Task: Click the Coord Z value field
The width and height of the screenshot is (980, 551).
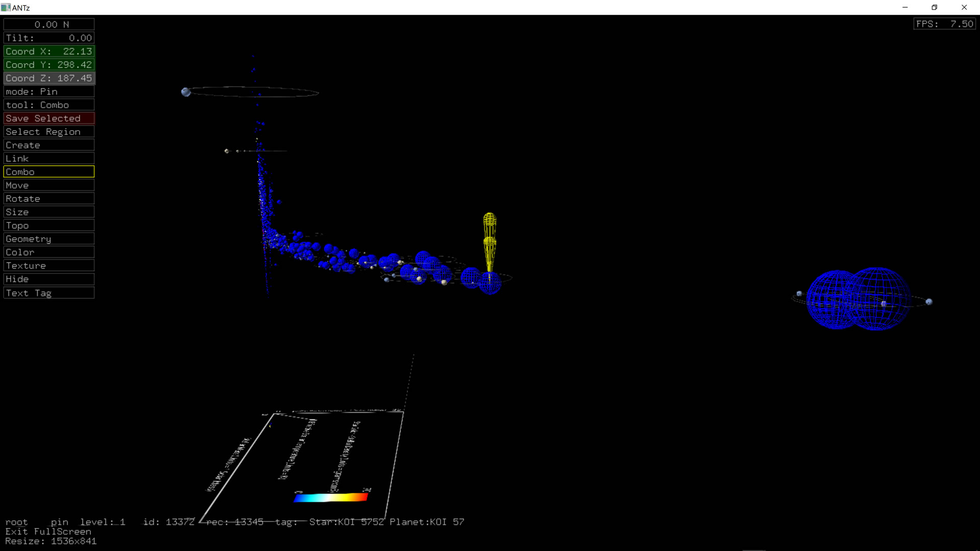Action: (x=49, y=78)
